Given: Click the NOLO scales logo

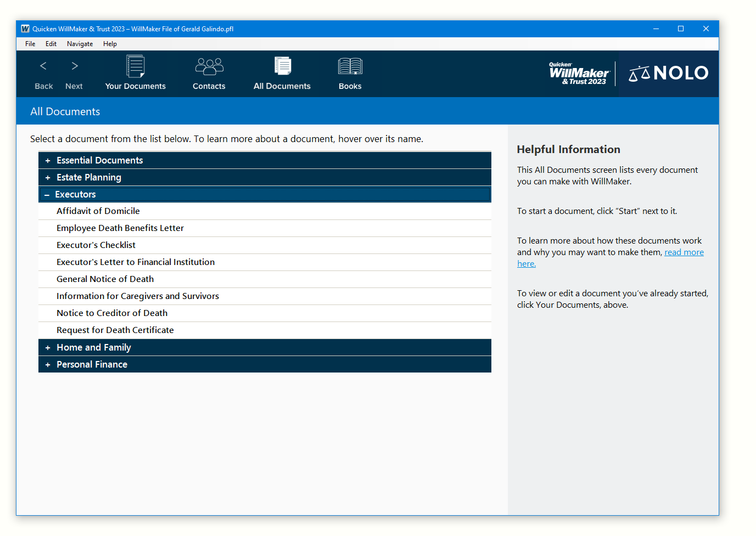Looking at the screenshot, I should 668,73.
